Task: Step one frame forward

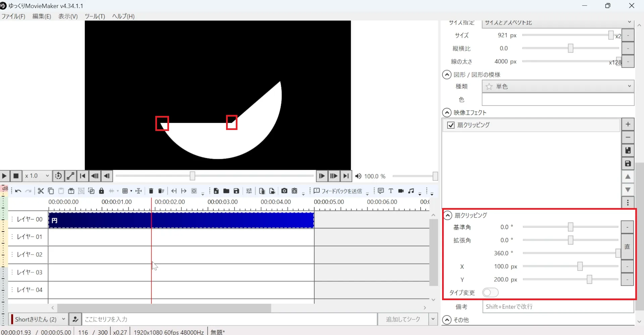Action: [x=322, y=176]
